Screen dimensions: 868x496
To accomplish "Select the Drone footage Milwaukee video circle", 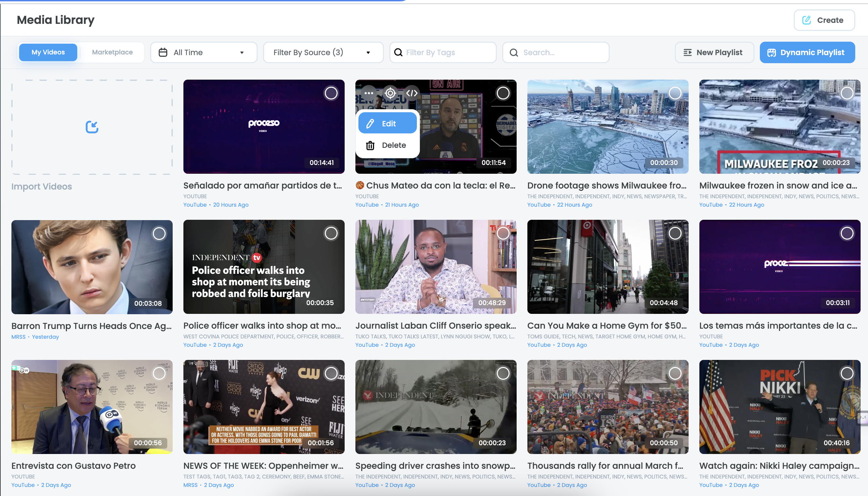I will pos(675,93).
